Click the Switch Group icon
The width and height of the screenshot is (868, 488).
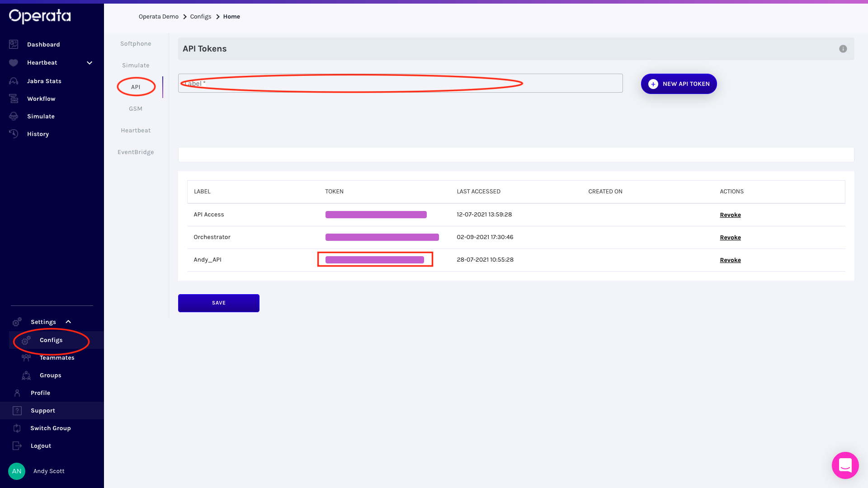tap(17, 428)
